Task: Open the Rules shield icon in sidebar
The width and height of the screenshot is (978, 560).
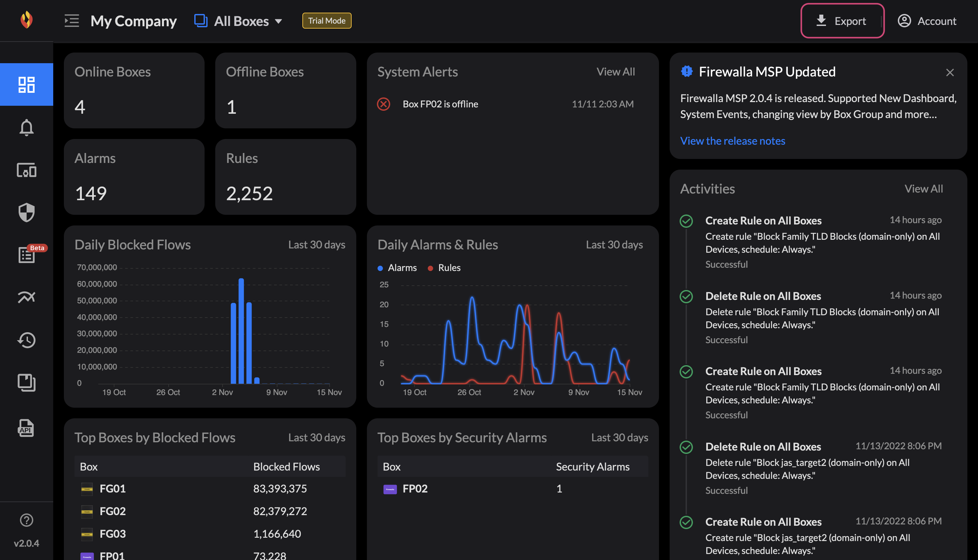Action: (x=27, y=212)
